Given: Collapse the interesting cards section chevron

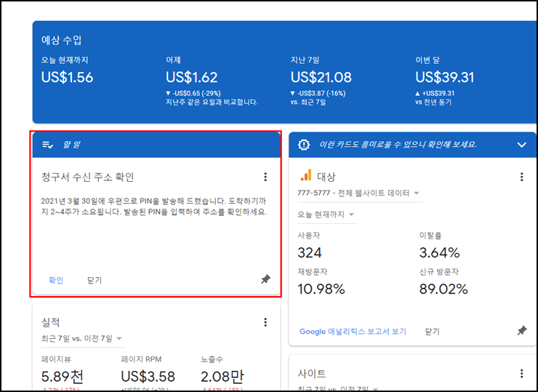Looking at the screenshot, I should pos(521,145).
